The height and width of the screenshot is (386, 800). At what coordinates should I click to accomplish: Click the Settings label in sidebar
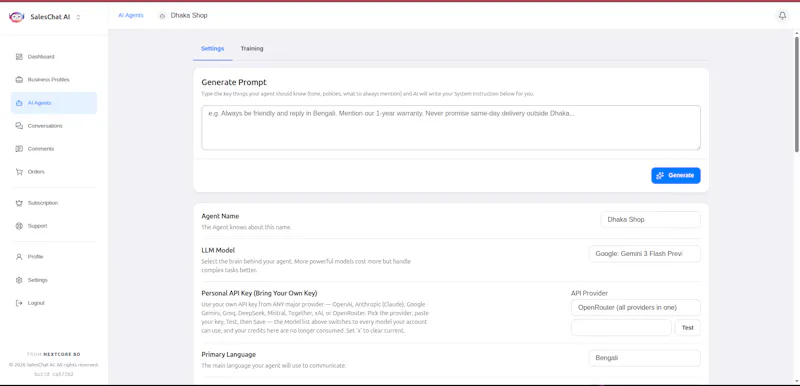click(38, 280)
